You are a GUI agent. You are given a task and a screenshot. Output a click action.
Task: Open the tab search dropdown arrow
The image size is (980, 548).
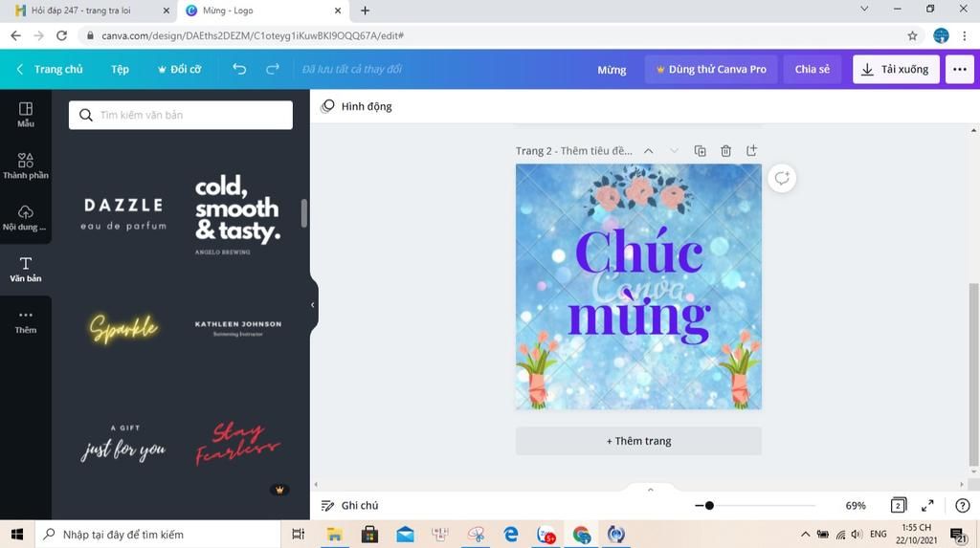tap(864, 10)
